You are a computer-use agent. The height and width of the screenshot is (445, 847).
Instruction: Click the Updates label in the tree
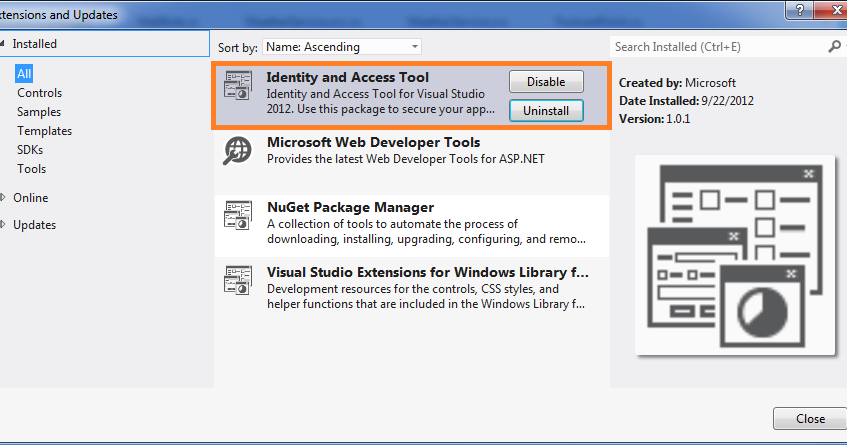(x=35, y=225)
